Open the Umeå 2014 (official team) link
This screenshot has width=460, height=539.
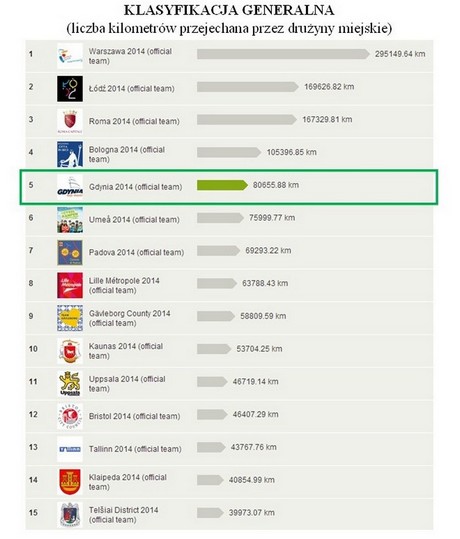(x=134, y=220)
